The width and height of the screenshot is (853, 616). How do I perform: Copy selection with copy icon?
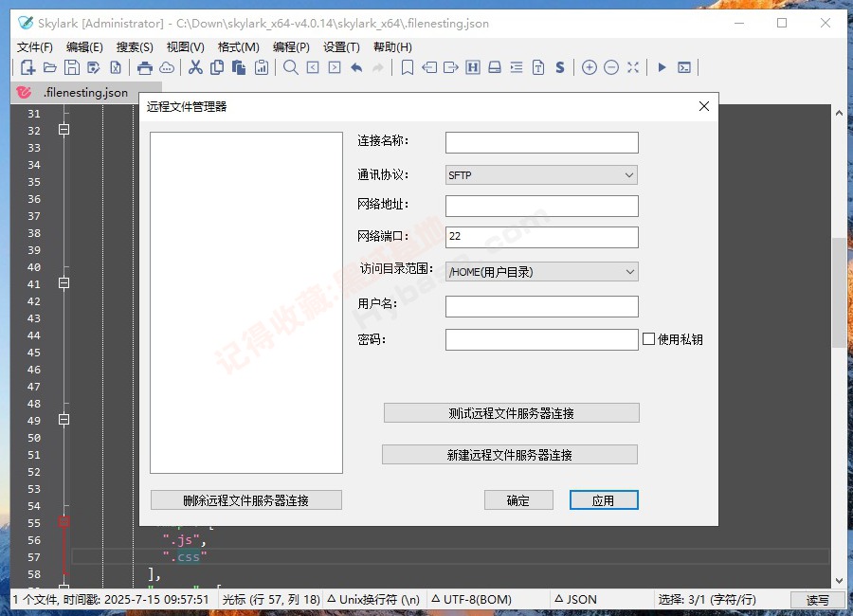pyautogui.click(x=216, y=67)
